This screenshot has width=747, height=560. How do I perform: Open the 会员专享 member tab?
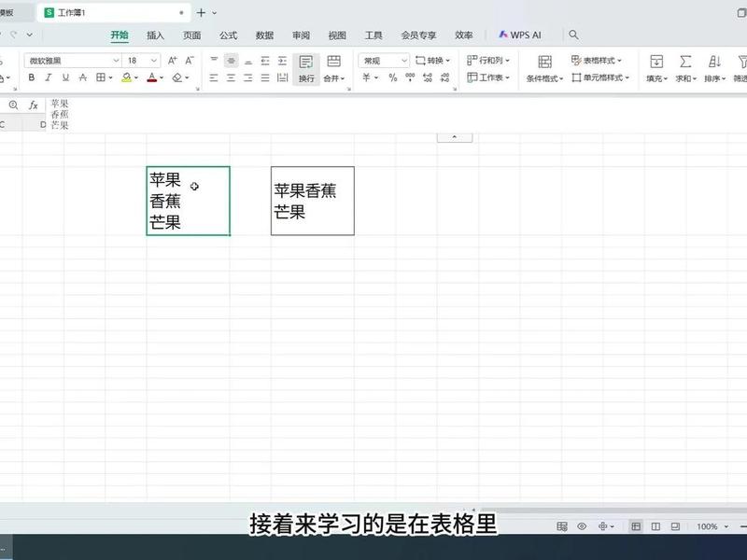click(418, 35)
